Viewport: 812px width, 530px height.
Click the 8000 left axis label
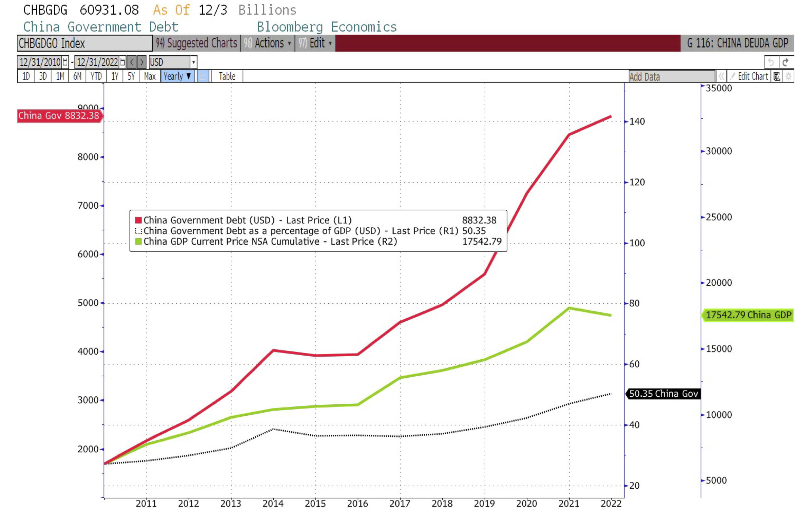click(x=88, y=157)
